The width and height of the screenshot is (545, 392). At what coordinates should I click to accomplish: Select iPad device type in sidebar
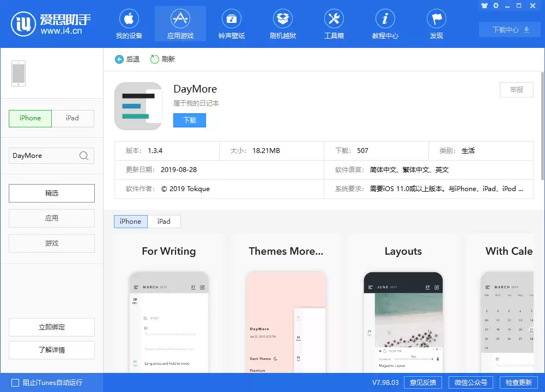tap(72, 118)
